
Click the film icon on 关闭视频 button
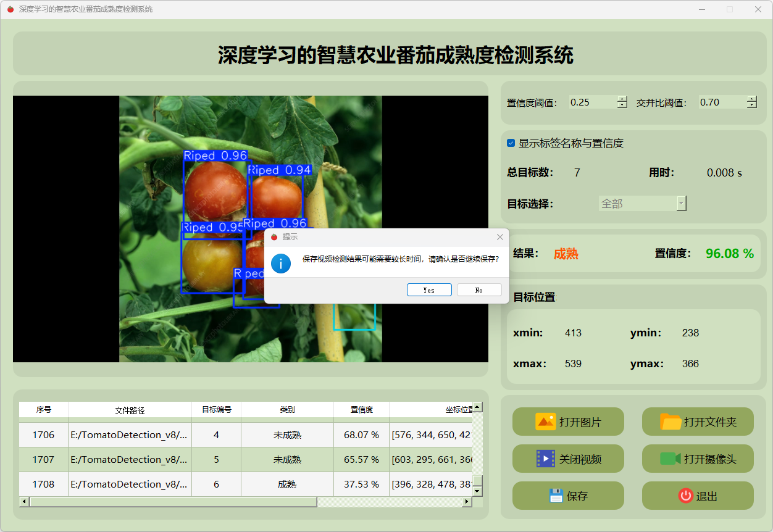[546, 459]
